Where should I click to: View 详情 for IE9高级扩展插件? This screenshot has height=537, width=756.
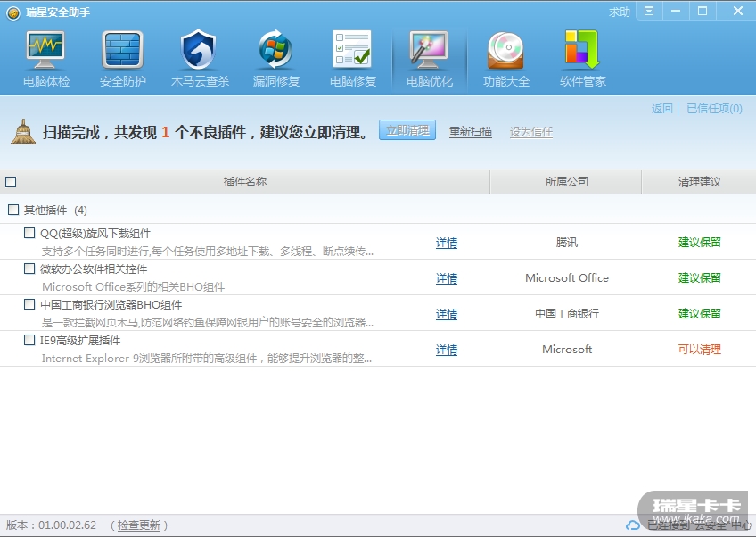click(x=447, y=350)
